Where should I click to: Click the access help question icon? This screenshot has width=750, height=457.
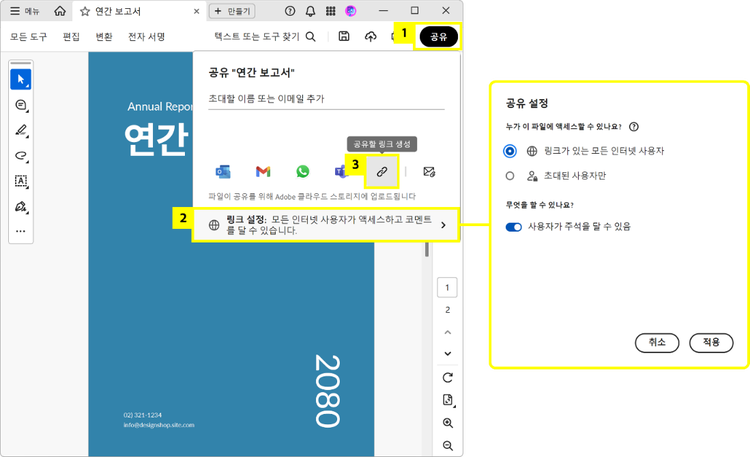tap(634, 127)
